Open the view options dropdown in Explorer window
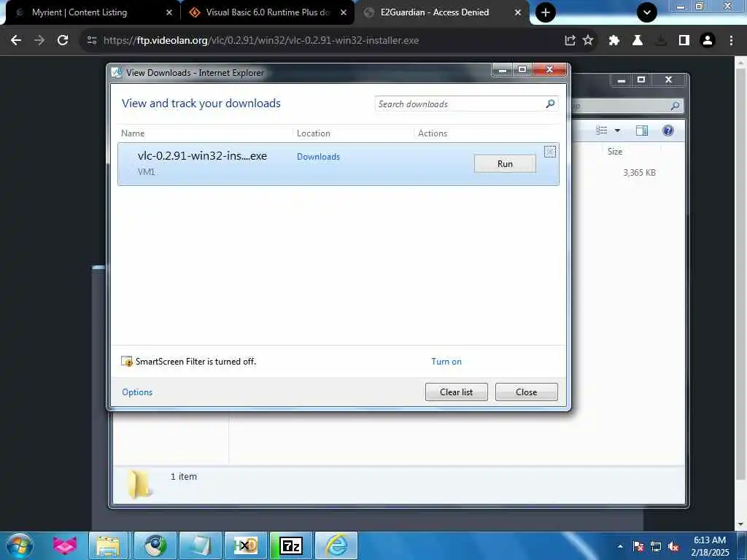This screenshot has width=747, height=560. coord(617,131)
